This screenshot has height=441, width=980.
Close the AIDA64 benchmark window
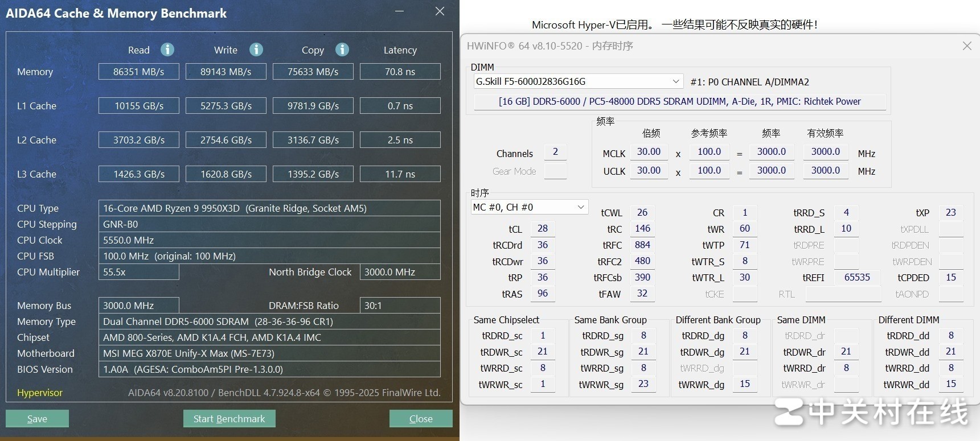tap(440, 11)
